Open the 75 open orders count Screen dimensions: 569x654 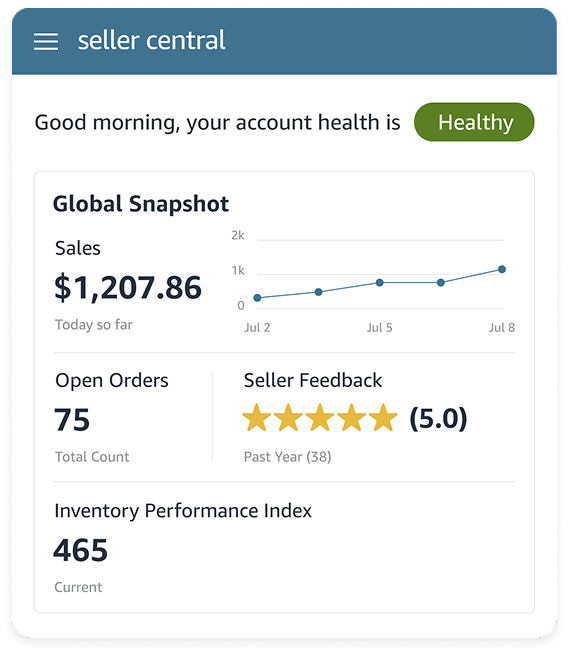pyautogui.click(x=72, y=420)
